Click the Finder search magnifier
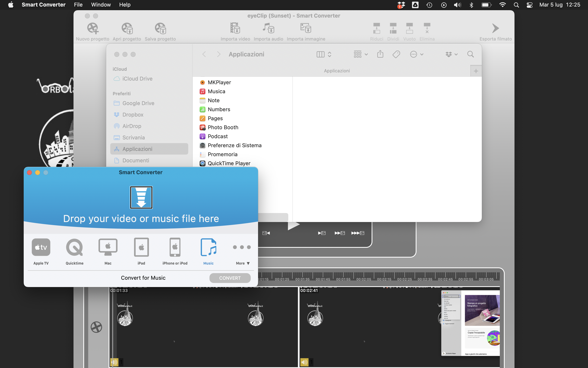 tap(470, 54)
